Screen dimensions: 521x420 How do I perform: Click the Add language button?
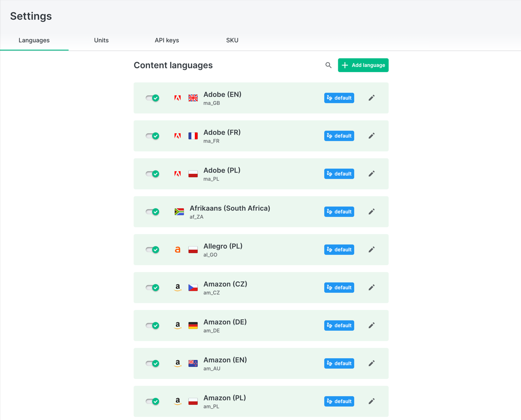click(x=363, y=65)
